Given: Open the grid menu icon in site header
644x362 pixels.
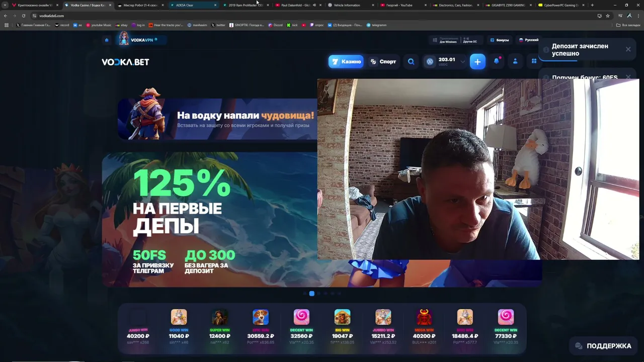Looking at the screenshot, I should (534, 61).
